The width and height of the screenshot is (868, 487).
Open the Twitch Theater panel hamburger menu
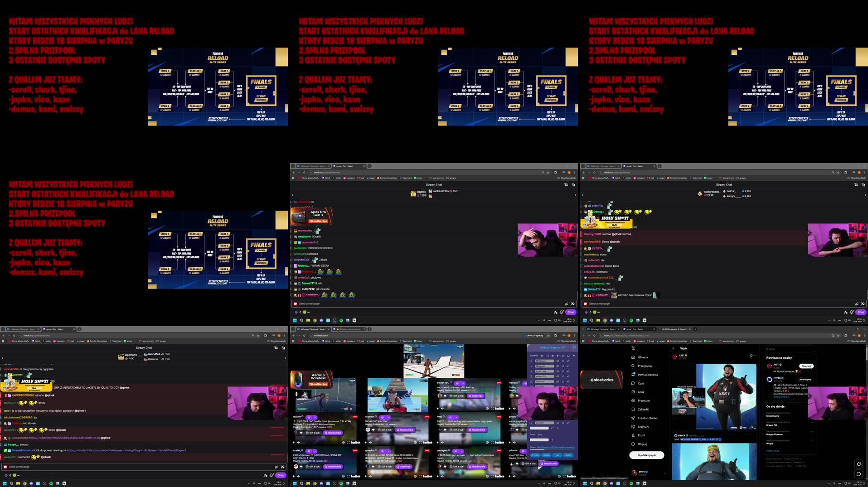(x=574, y=348)
